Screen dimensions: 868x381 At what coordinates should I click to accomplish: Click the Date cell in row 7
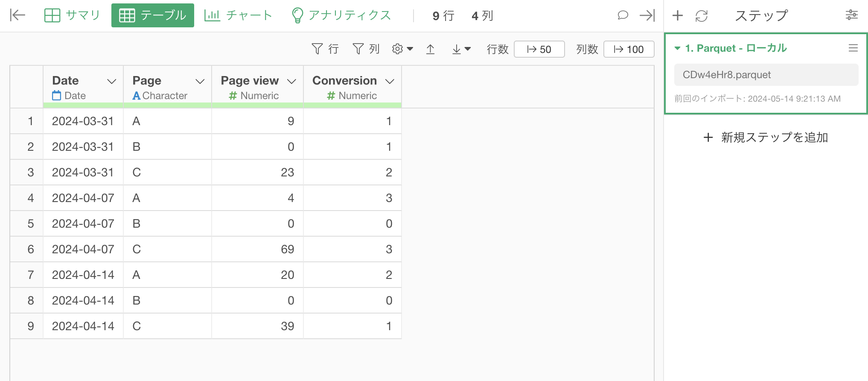click(x=83, y=275)
